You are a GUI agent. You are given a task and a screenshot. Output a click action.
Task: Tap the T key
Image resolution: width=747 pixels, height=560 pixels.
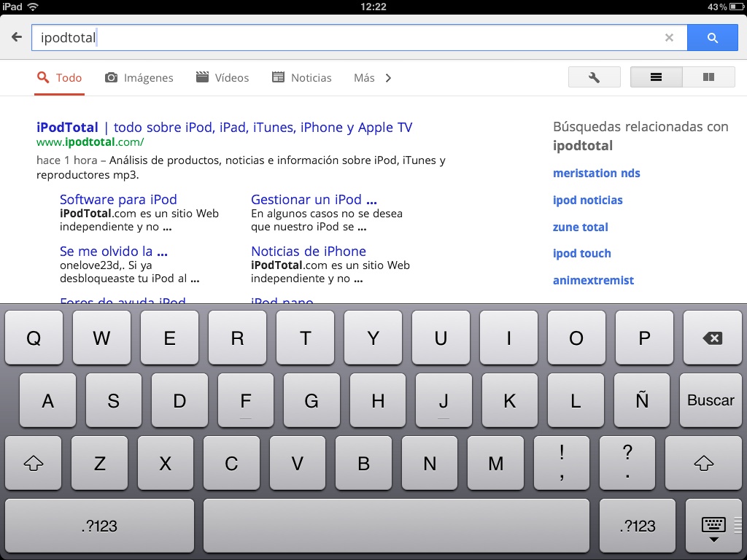[x=306, y=338]
